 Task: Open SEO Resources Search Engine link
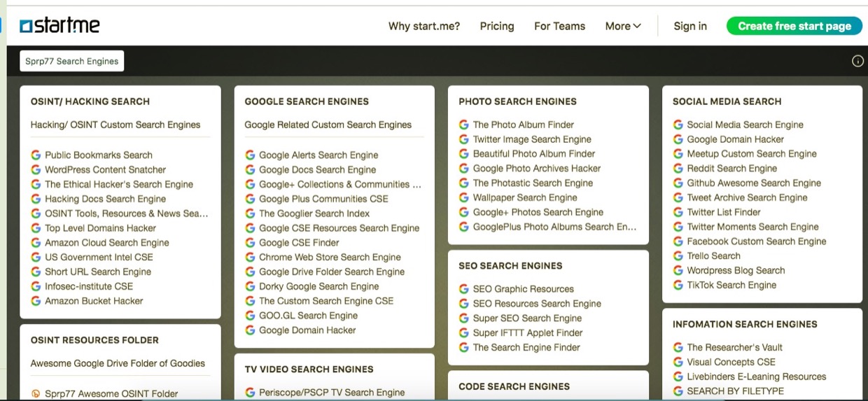coord(537,304)
